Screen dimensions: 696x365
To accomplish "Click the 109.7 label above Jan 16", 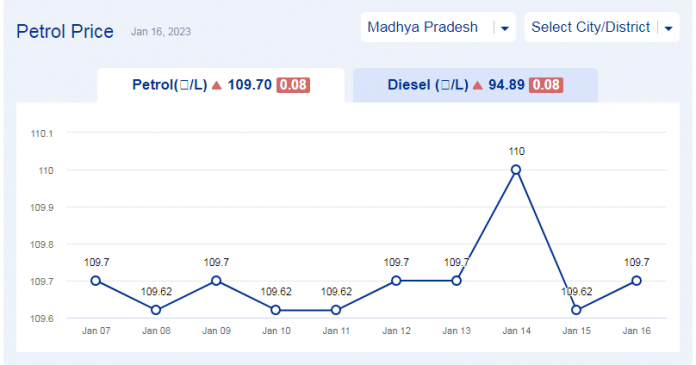I will click(x=637, y=262).
